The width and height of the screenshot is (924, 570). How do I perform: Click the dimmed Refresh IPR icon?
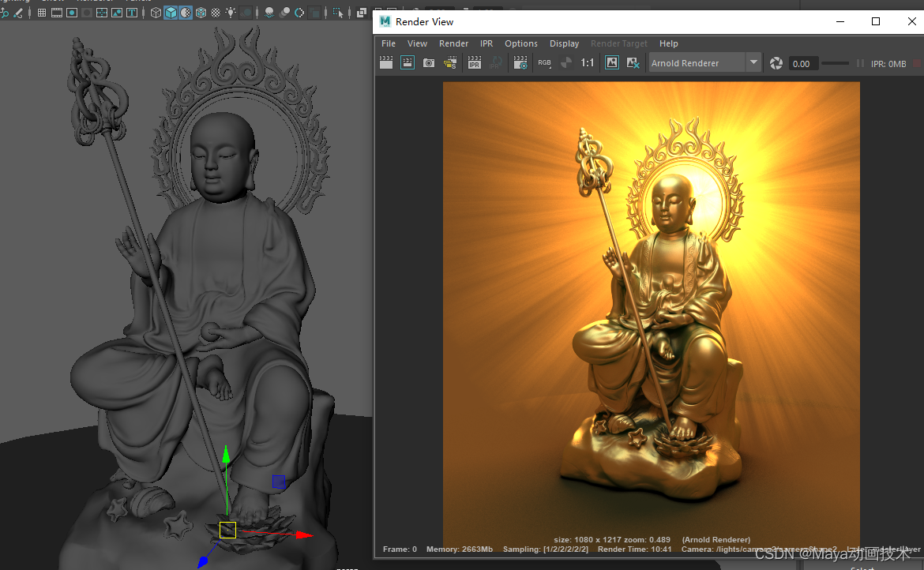coord(496,62)
